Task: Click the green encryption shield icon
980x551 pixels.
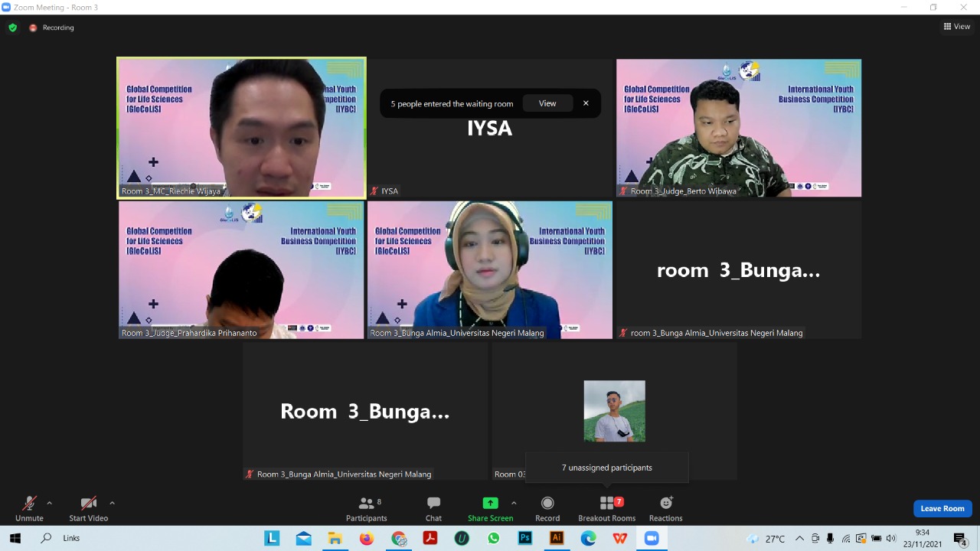Action: pos(12,28)
